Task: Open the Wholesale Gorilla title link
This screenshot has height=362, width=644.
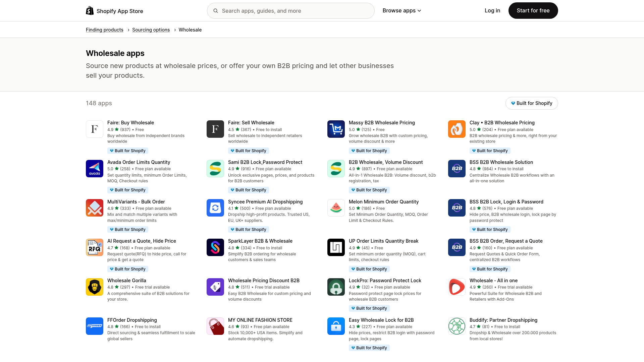Action: pos(127,281)
